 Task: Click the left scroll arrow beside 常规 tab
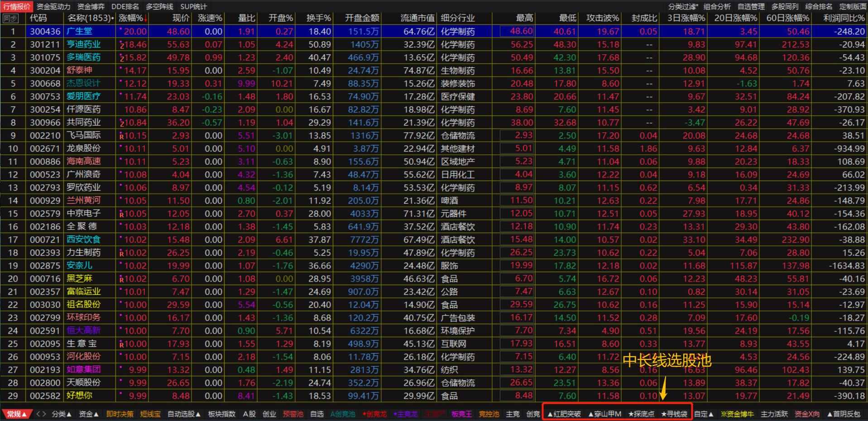click(38, 414)
